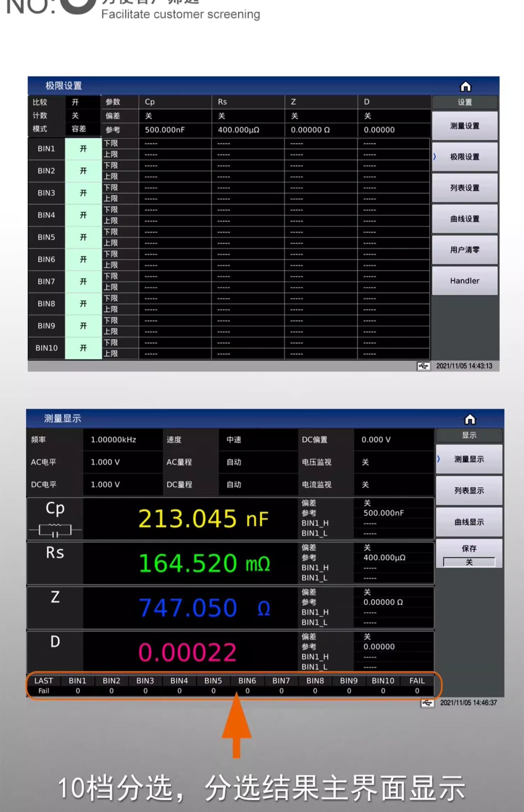Image resolution: width=524 pixels, height=812 pixels.
Task: Select 列表显示 list display tab
Action: coord(469,491)
